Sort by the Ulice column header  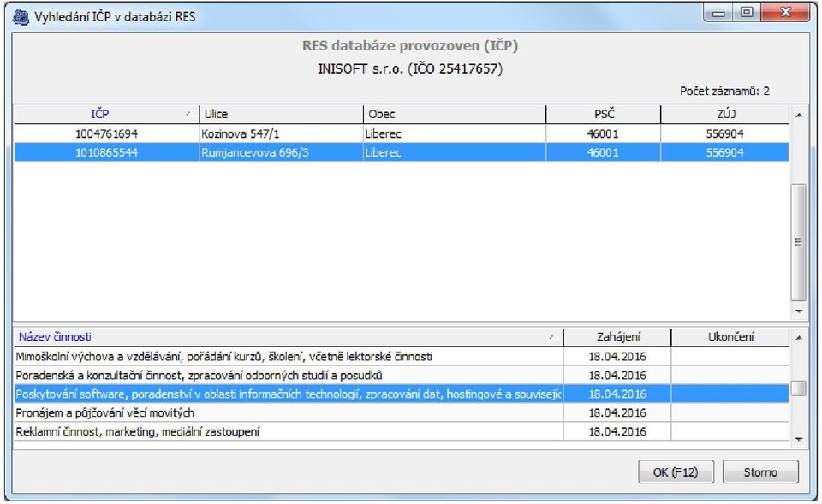coord(282,114)
